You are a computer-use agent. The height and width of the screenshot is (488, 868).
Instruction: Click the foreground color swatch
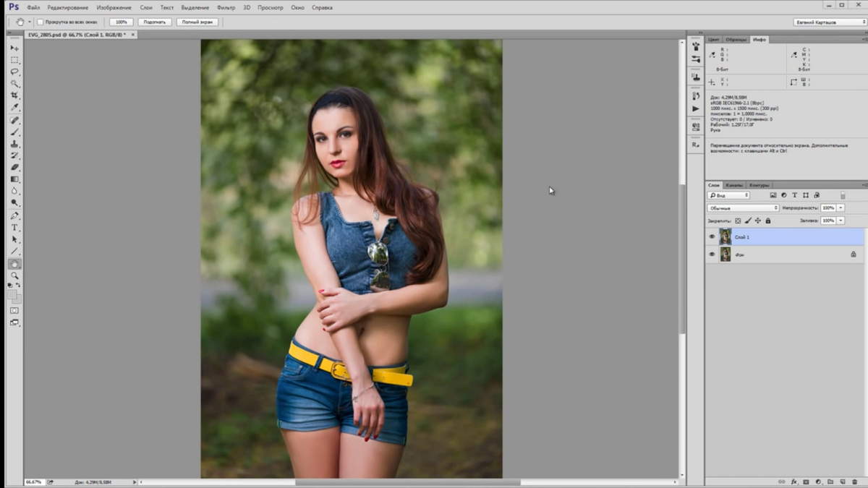pyautogui.click(x=12, y=294)
